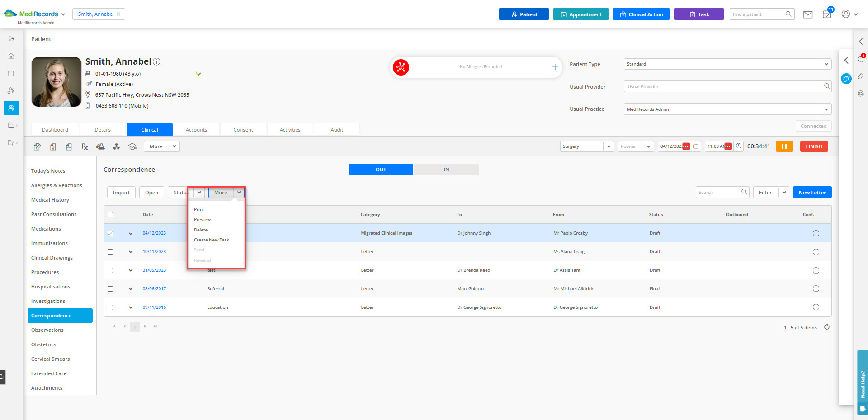Open Patient Type dropdown
The width and height of the screenshot is (868, 420).
click(x=826, y=64)
